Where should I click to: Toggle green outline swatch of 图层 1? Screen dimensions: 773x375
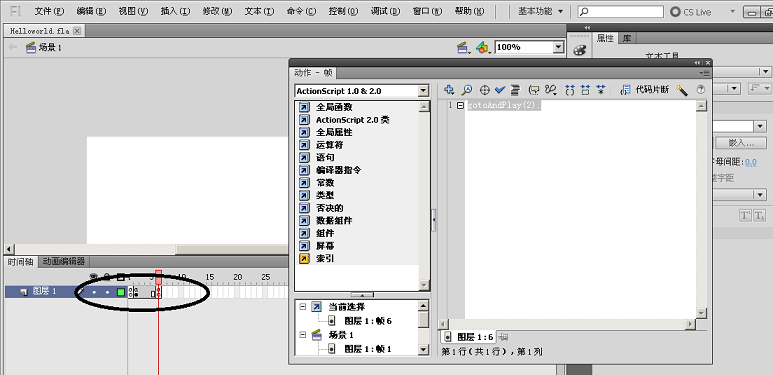point(121,292)
